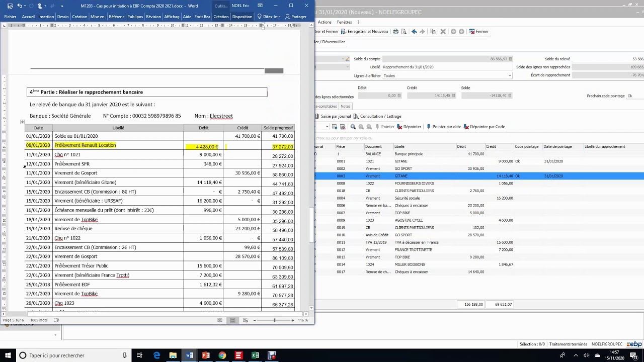Click Word's proofing status icon in status bar

click(x=56, y=320)
